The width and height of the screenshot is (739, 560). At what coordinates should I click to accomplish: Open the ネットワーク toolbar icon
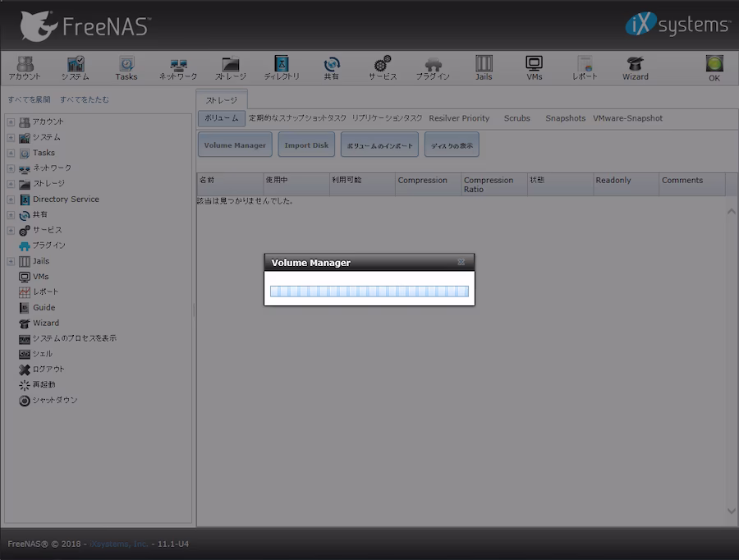pos(178,68)
